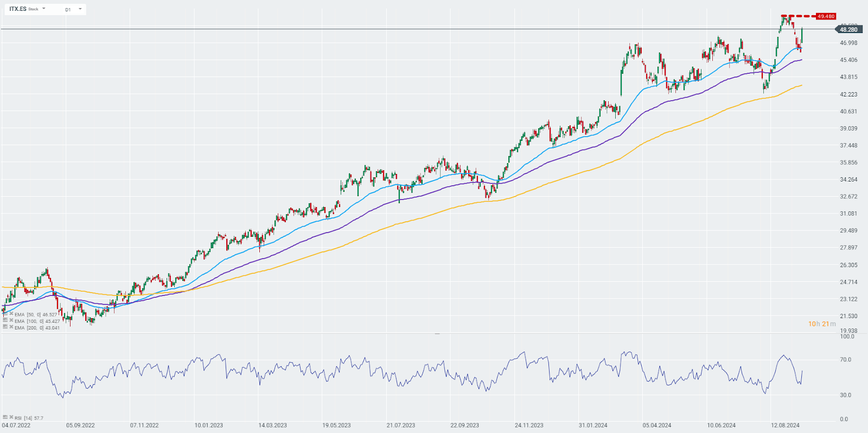Viewport: 868px width, 433px height.
Task: Click the 27.897 price axis label
Action: pos(848,247)
